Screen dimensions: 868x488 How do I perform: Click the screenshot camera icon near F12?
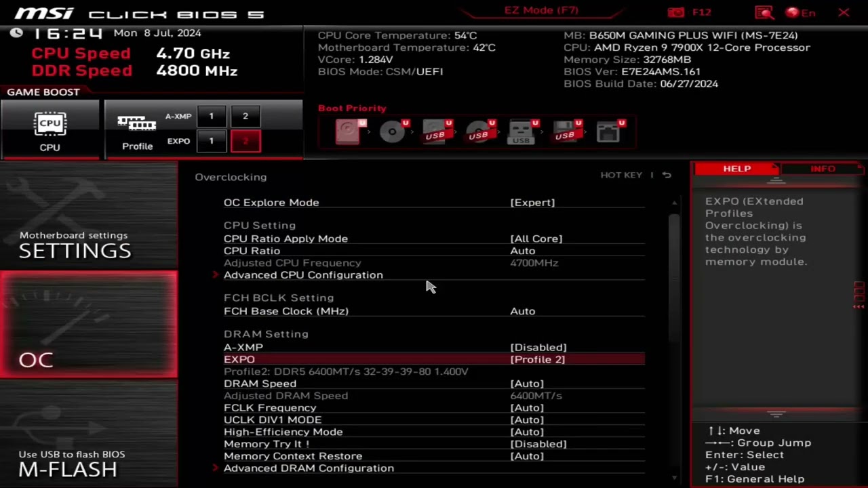pyautogui.click(x=675, y=12)
